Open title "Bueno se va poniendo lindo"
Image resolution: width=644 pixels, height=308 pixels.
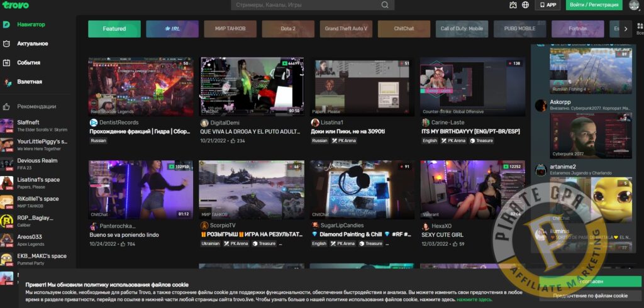(124, 235)
